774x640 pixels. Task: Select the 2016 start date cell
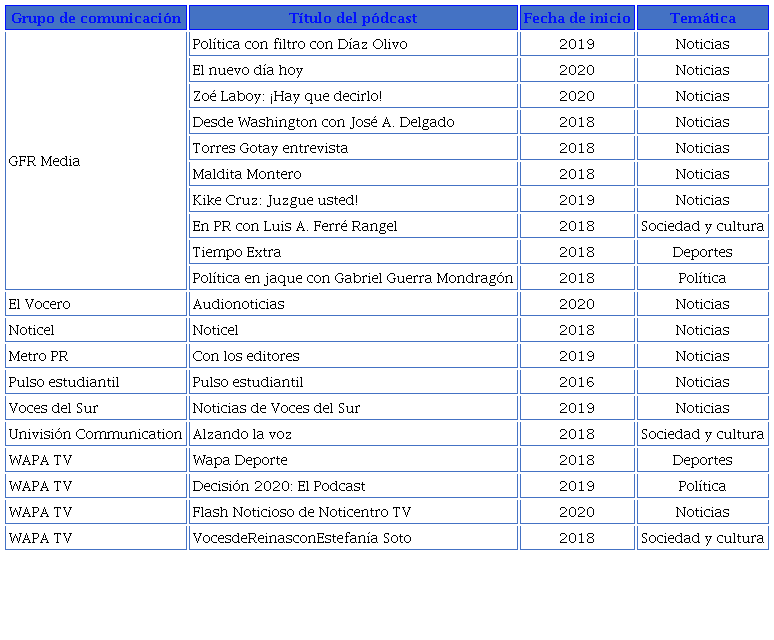[577, 382]
